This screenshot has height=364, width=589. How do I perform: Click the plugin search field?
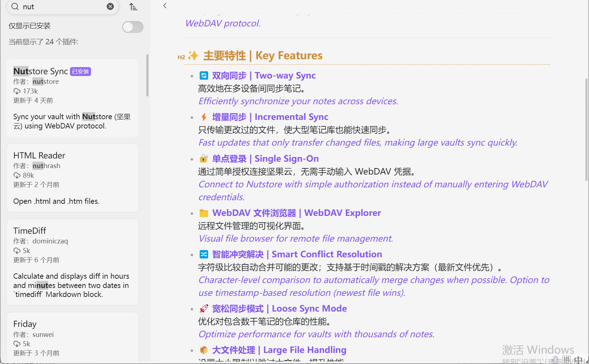[x=62, y=7]
